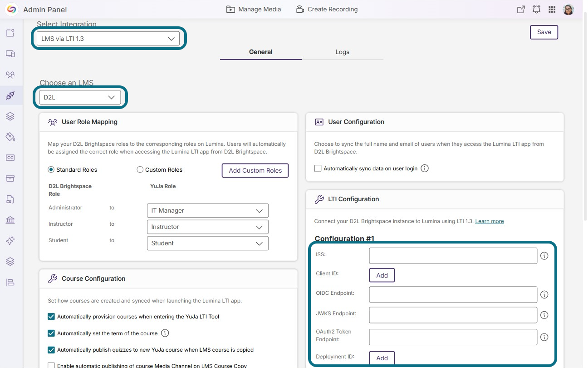Click the layers icon below the sparkle icon
The height and width of the screenshot is (368, 588).
click(x=10, y=261)
